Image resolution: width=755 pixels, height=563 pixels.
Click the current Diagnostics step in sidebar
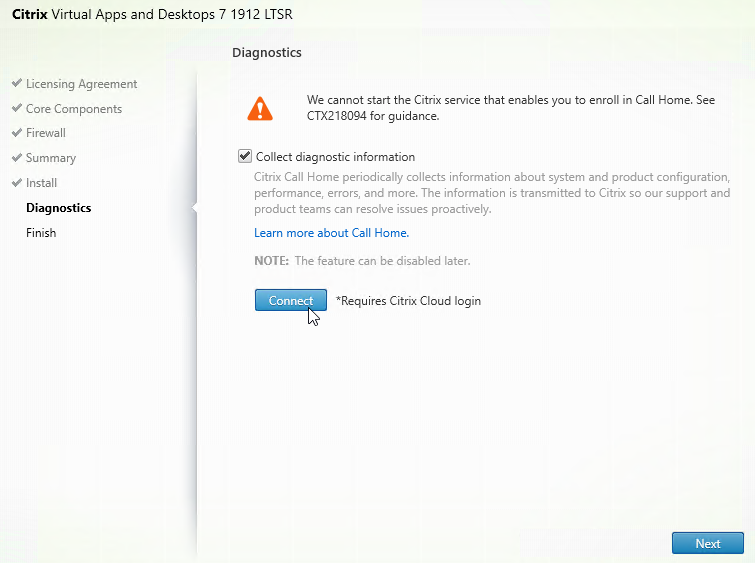click(x=58, y=208)
